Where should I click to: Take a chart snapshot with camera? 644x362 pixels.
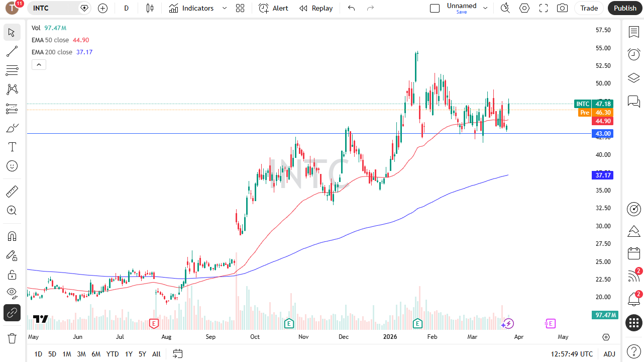[563, 8]
